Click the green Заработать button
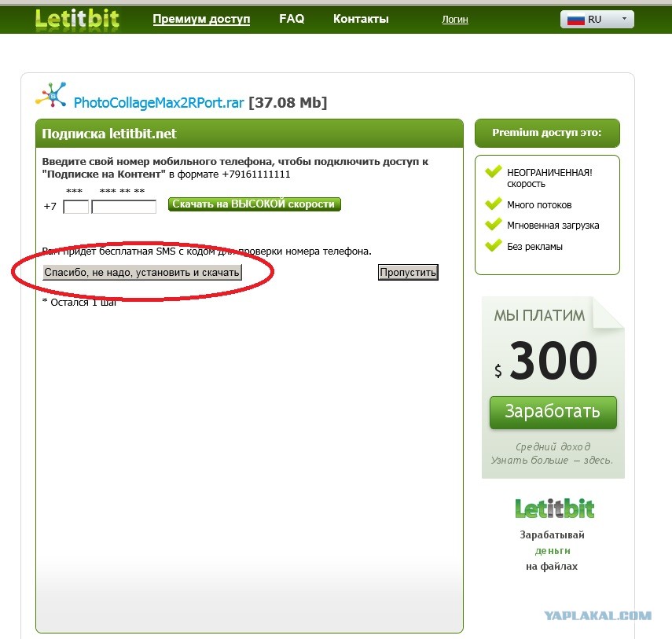The width and height of the screenshot is (672, 639). coord(553,412)
